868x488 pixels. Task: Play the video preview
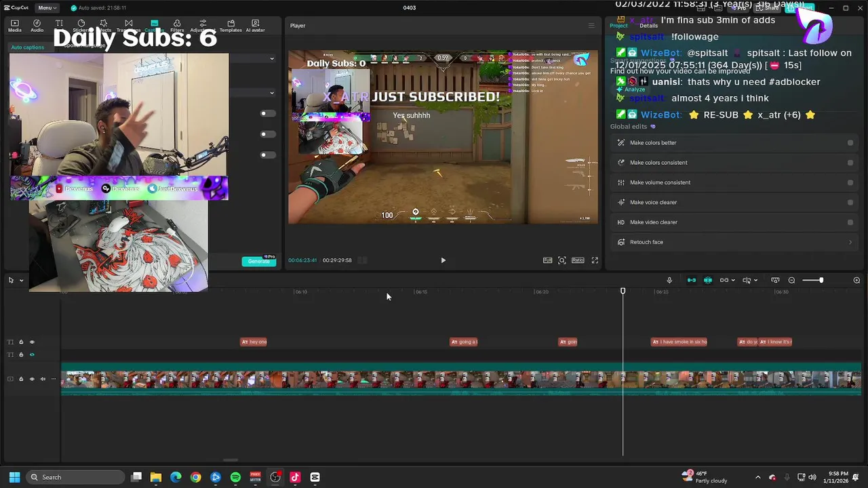[x=443, y=260]
